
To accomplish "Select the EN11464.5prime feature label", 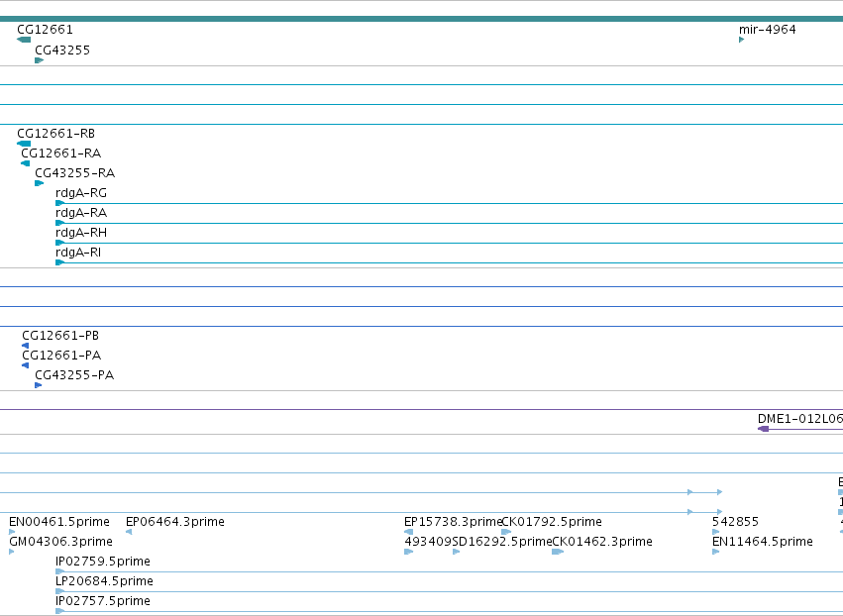I will (763, 542).
